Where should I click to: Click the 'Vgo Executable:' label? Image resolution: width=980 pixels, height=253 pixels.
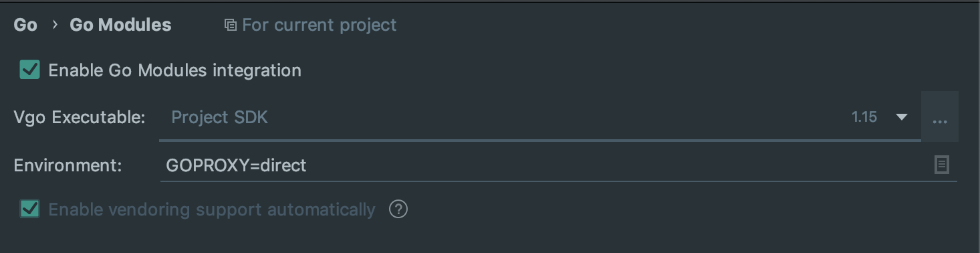click(x=80, y=118)
